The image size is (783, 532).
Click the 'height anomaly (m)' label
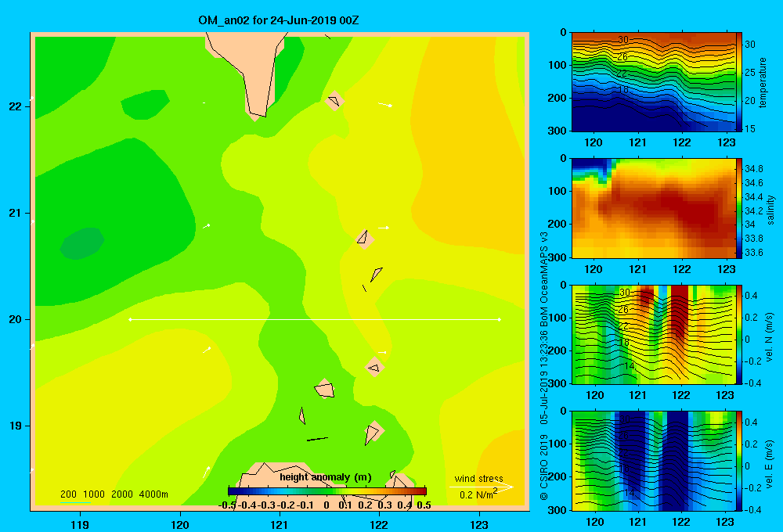[x=326, y=477]
